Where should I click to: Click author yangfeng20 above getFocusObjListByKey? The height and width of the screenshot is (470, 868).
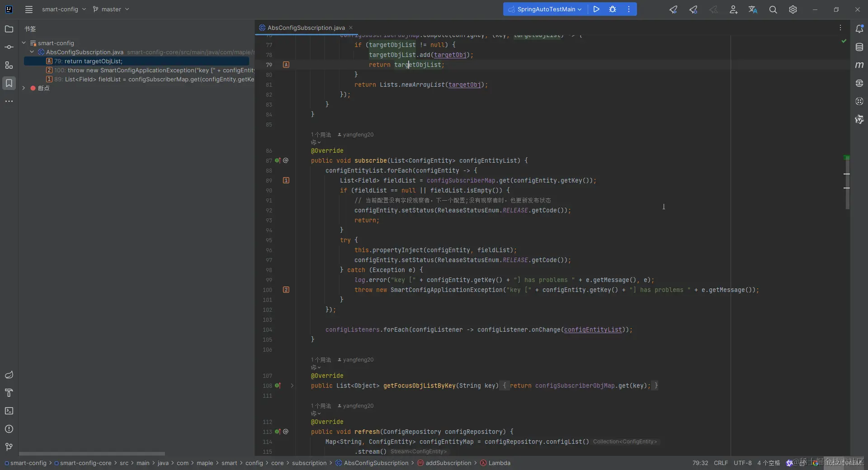click(x=356, y=360)
